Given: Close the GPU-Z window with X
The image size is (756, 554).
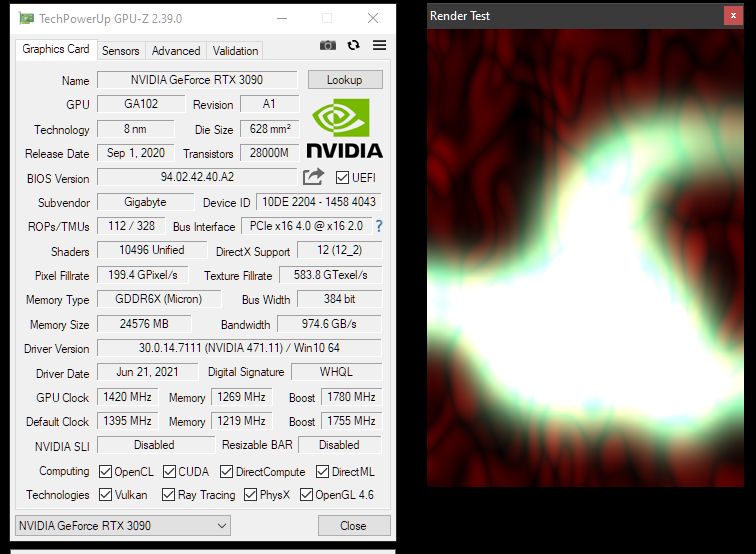Looking at the screenshot, I should [373, 18].
